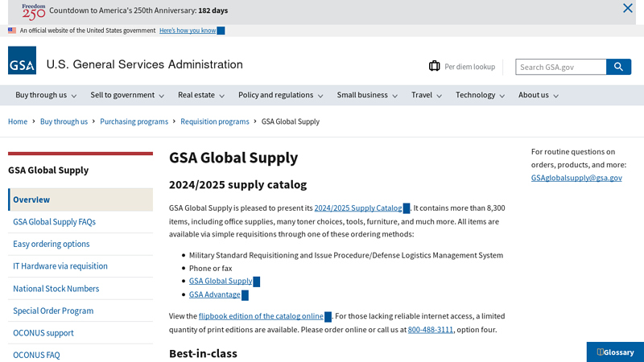
Task: Click the US flag icon
Action: (12, 31)
